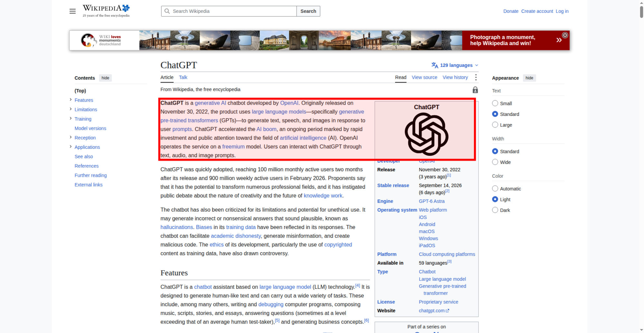Choose the Dark color theme
Screen dimensions: 644x333
[495, 210]
